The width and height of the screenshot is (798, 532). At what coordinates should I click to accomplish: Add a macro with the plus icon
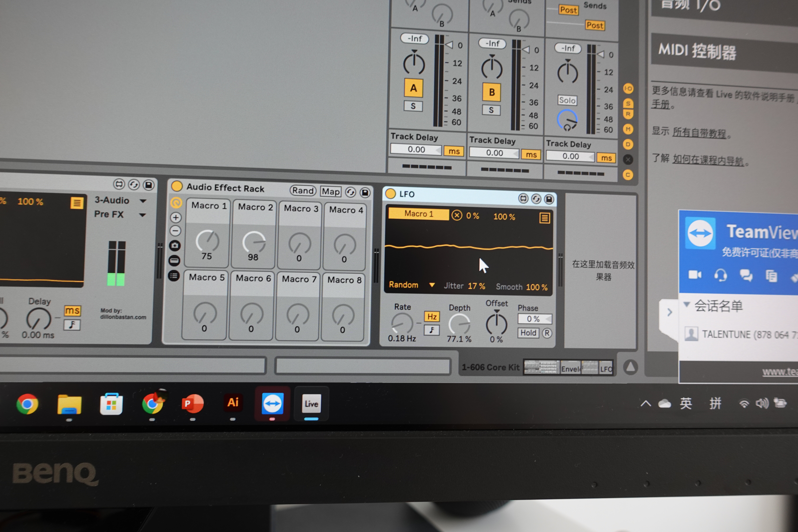175,217
